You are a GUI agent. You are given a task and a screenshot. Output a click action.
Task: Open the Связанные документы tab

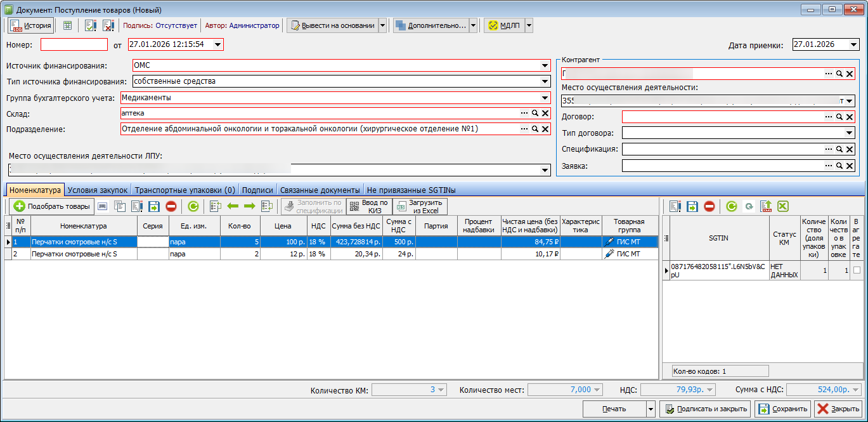tap(320, 190)
